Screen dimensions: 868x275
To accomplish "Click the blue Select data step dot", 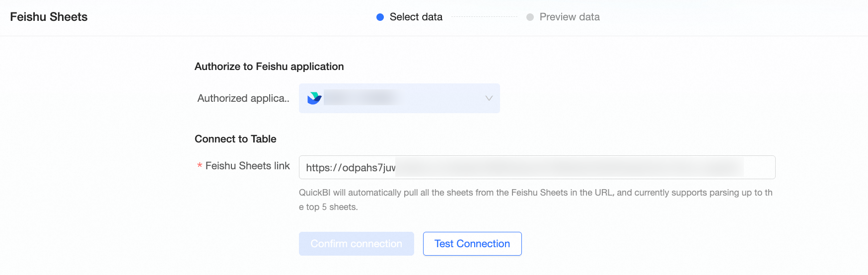I will [x=380, y=17].
